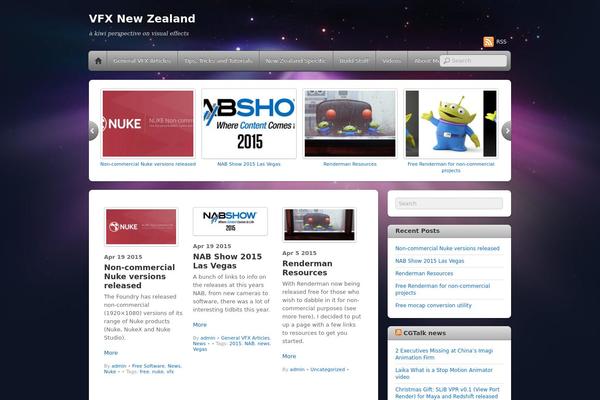Viewport: 600px width, 400px height.
Task: Open recent post Free Renderman for non-commercial projects
Action: (x=442, y=289)
